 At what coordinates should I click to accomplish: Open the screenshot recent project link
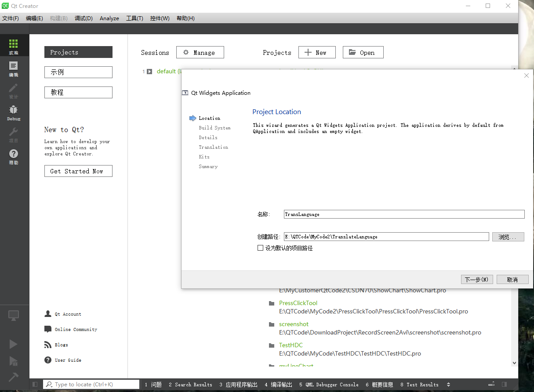coord(294,324)
